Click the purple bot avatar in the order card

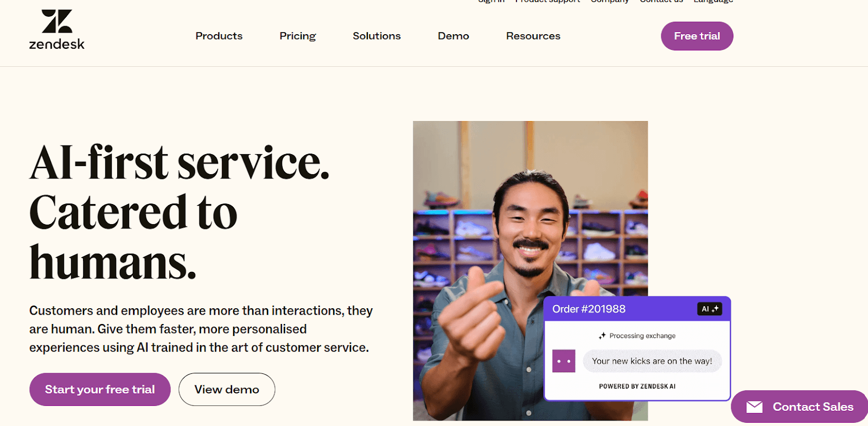click(564, 361)
